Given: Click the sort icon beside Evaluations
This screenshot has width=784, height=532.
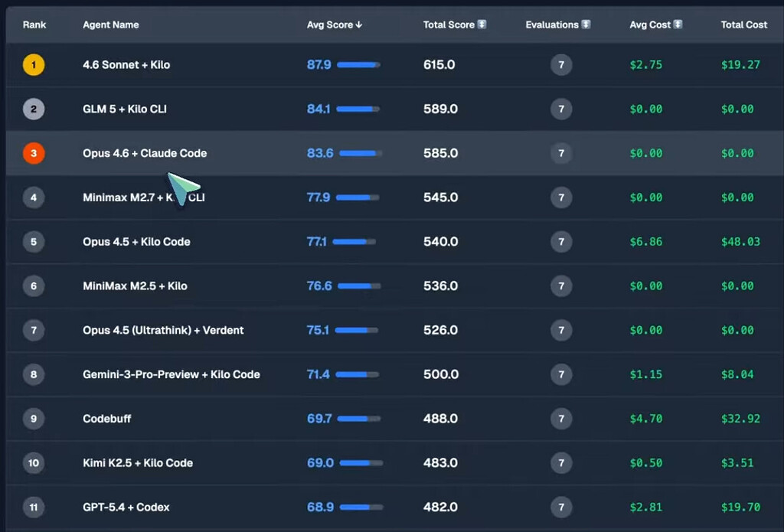Looking at the screenshot, I should tap(586, 24).
